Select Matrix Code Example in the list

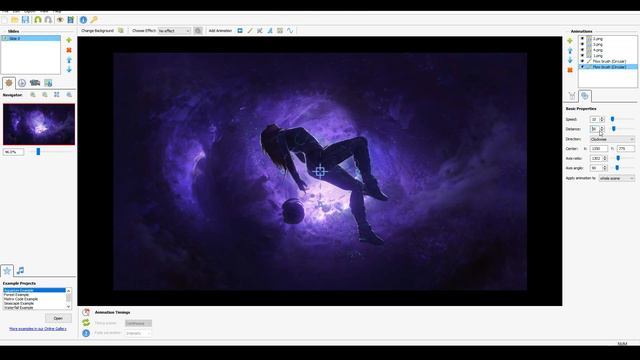[x=21, y=299]
